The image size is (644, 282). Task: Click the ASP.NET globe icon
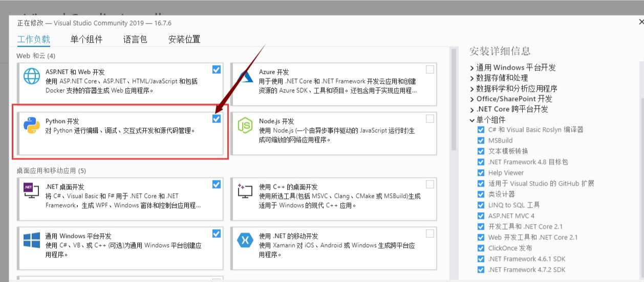tap(32, 76)
